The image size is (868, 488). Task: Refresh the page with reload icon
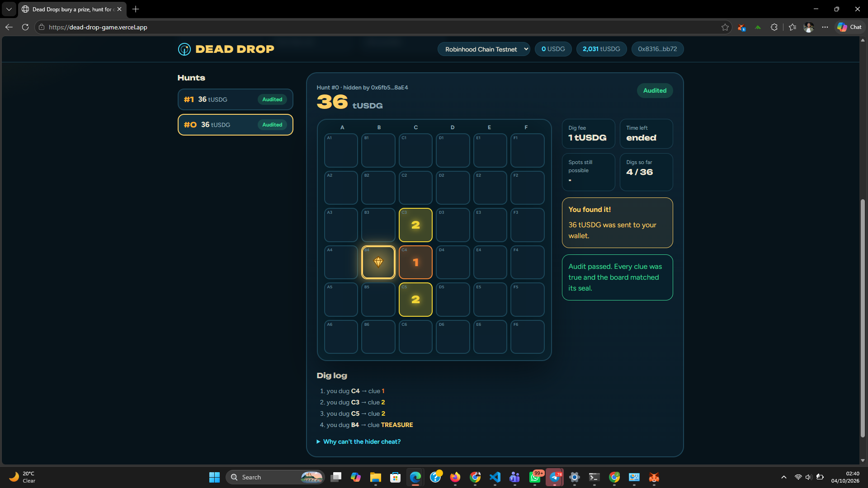click(x=25, y=27)
